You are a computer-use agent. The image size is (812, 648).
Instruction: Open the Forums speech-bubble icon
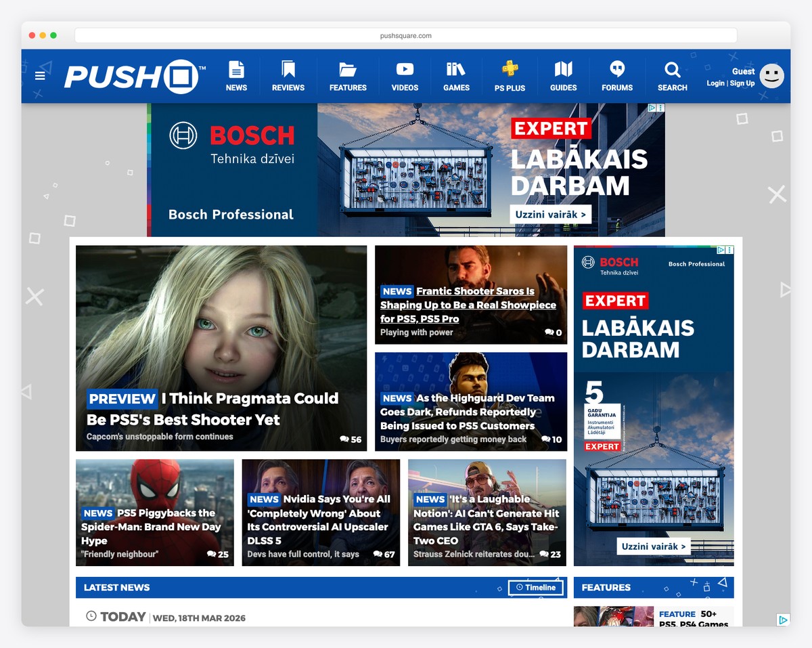click(617, 69)
